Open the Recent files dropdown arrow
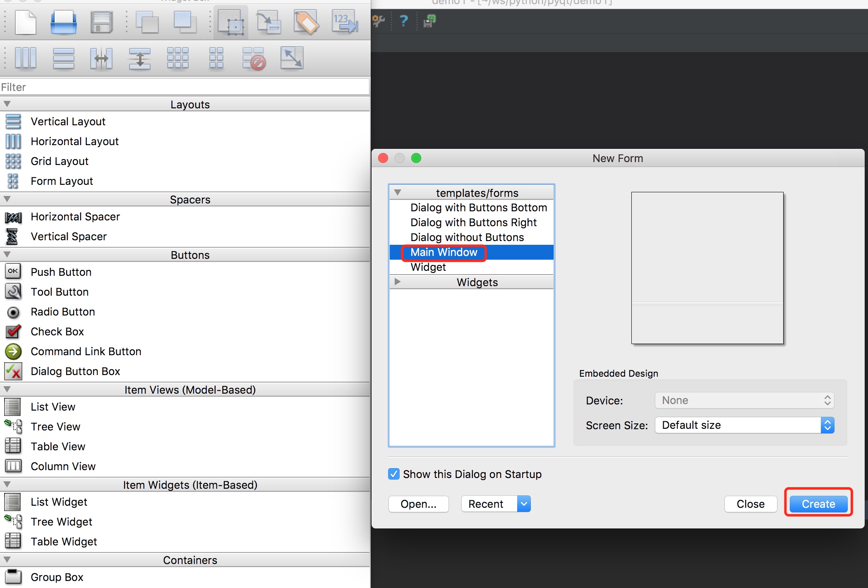Viewport: 868px width, 588px height. (x=524, y=504)
